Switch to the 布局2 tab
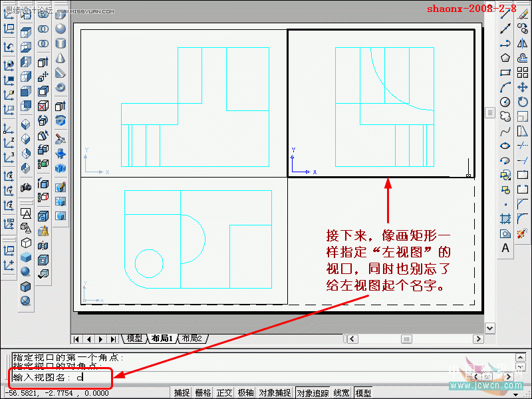The image size is (532, 399). [192, 338]
